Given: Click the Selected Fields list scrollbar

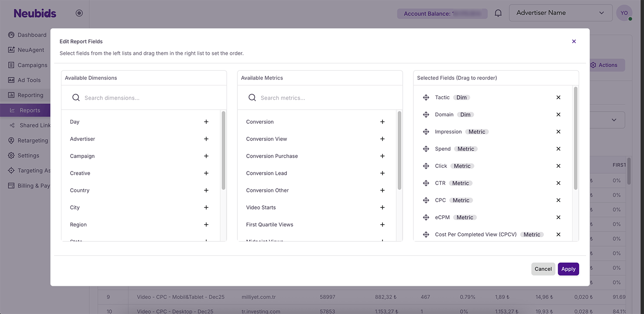Looking at the screenshot, I should [x=575, y=137].
